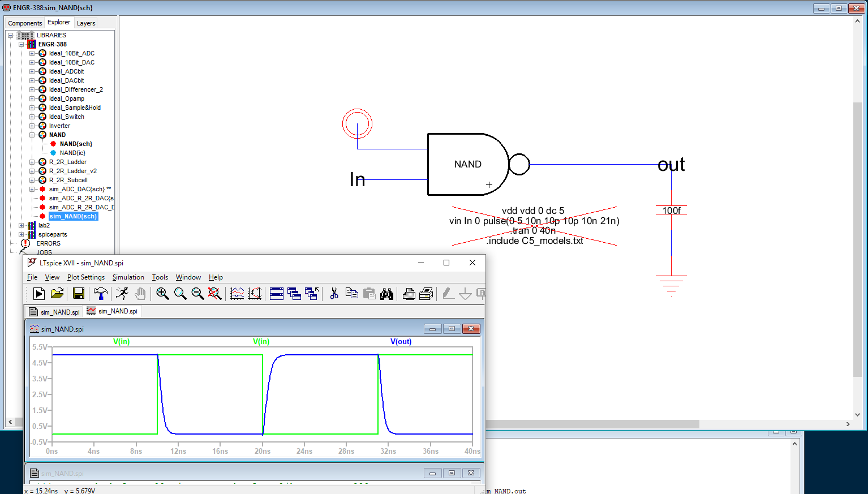This screenshot has height=494, width=868.
Task: Expand the lab2 library node
Action: (21, 225)
